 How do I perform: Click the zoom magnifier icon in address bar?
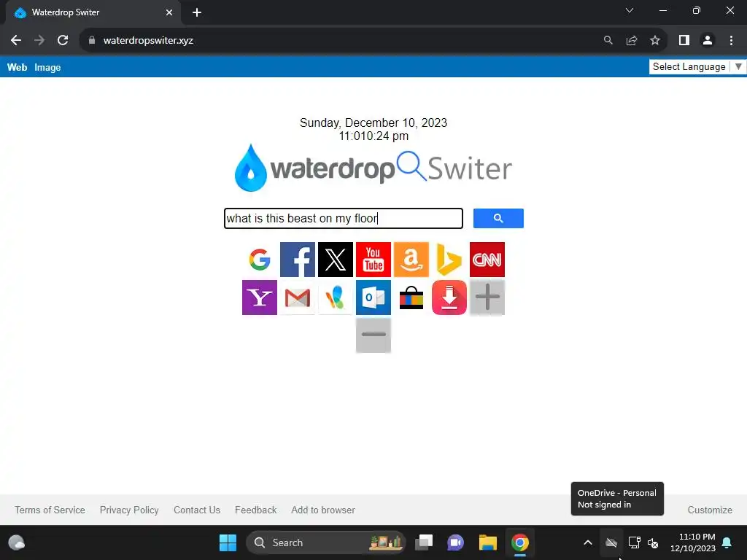(x=608, y=41)
